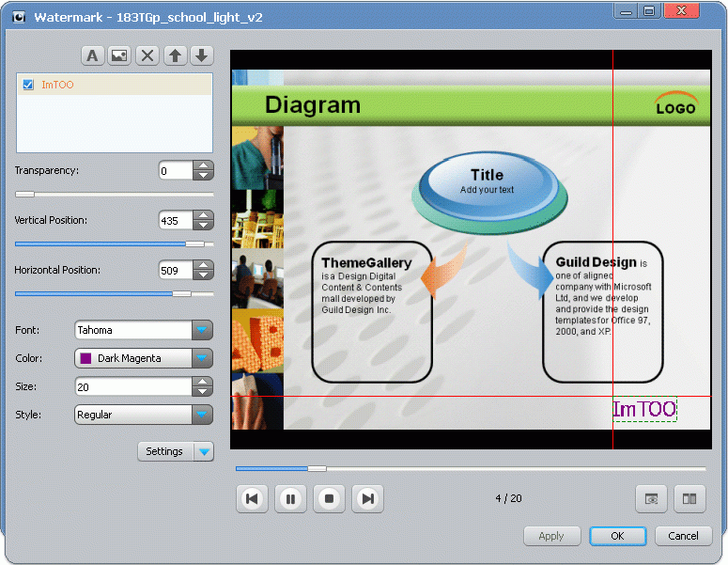728x565 pixels.
Task: Click the Transparency value field
Action: point(176,170)
